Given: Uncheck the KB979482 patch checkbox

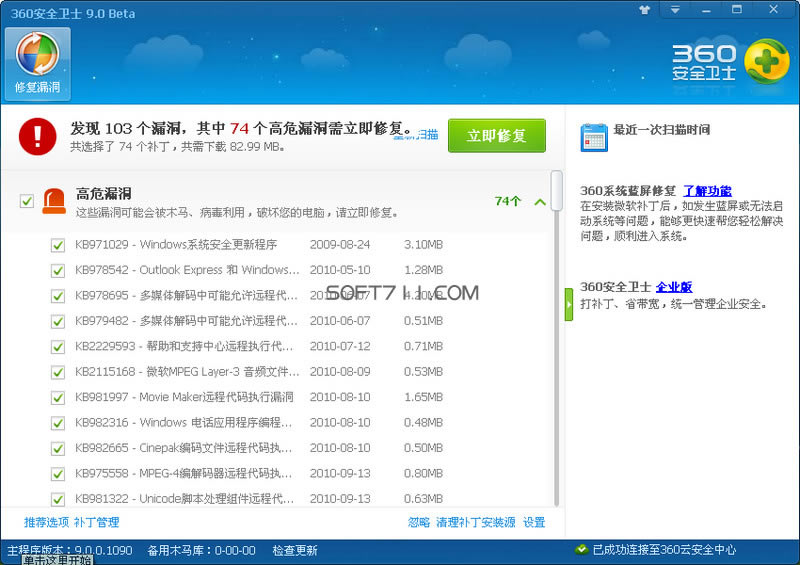Looking at the screenshot, I should (x=58, y=322).
